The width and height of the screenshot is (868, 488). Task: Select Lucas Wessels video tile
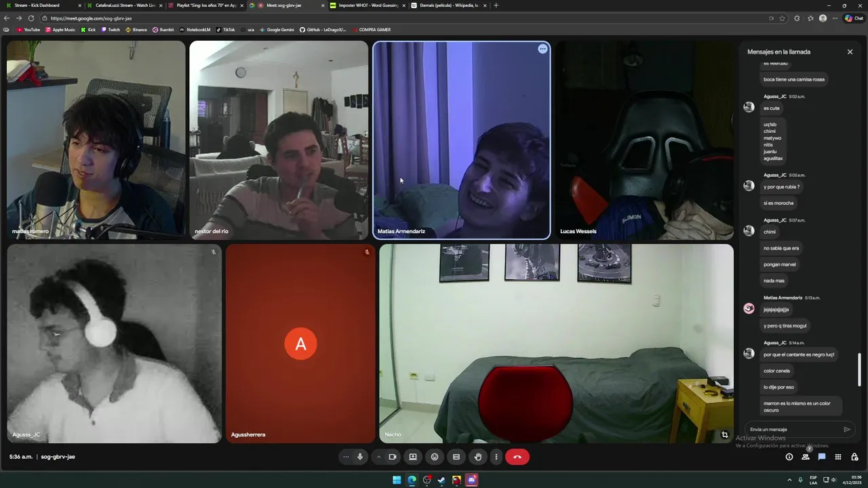[644, 140]
